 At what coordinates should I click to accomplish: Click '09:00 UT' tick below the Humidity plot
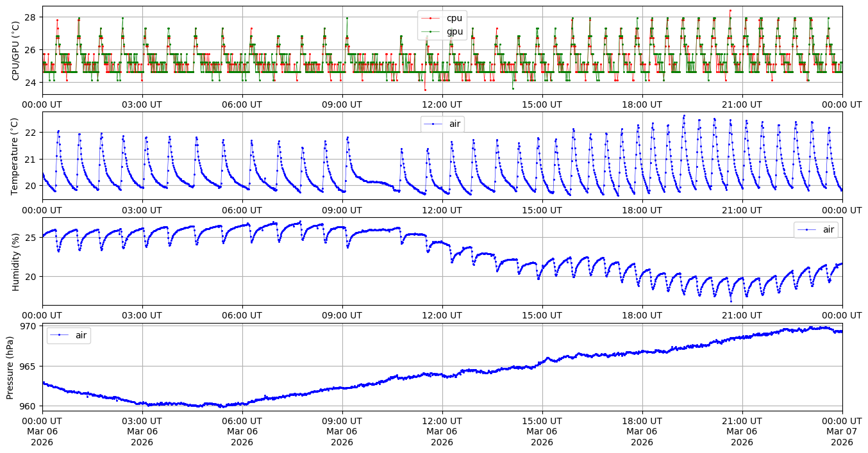point(342,315)
